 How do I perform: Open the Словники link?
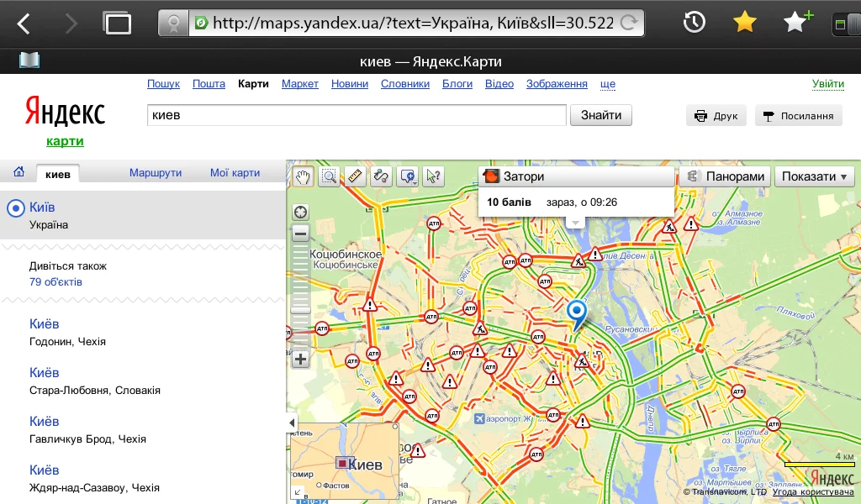pyautogui.click(x=405, y=84)
